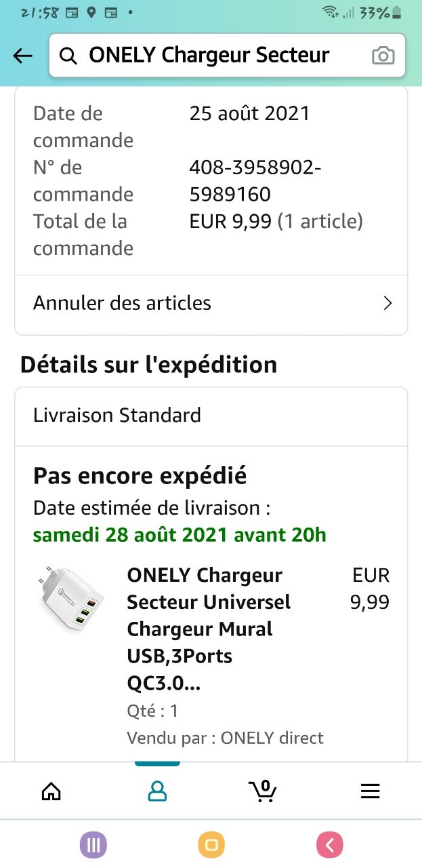Tap the back arrow icon
Screen dimensions: 422x868
23,56
